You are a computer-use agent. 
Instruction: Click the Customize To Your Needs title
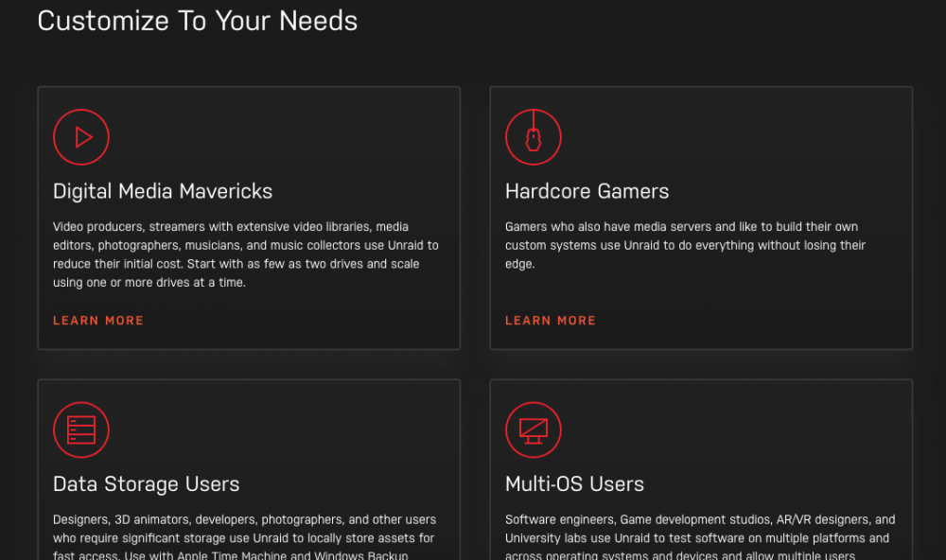pyautogui.click(x=198, y=21)
